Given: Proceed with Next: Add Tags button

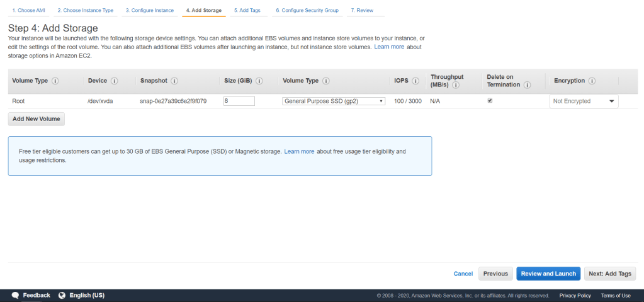Looking at the screenshot, I should [610, 274].
